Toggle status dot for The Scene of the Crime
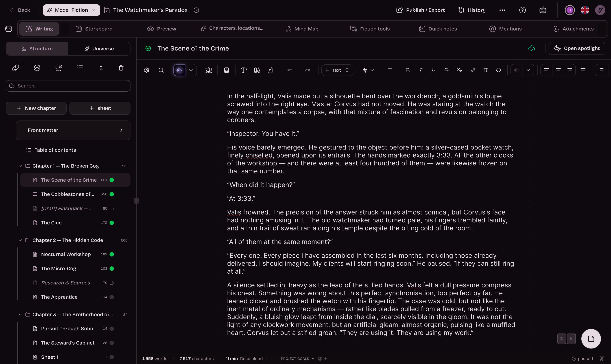611x364 pixels. tap(112, 180)
